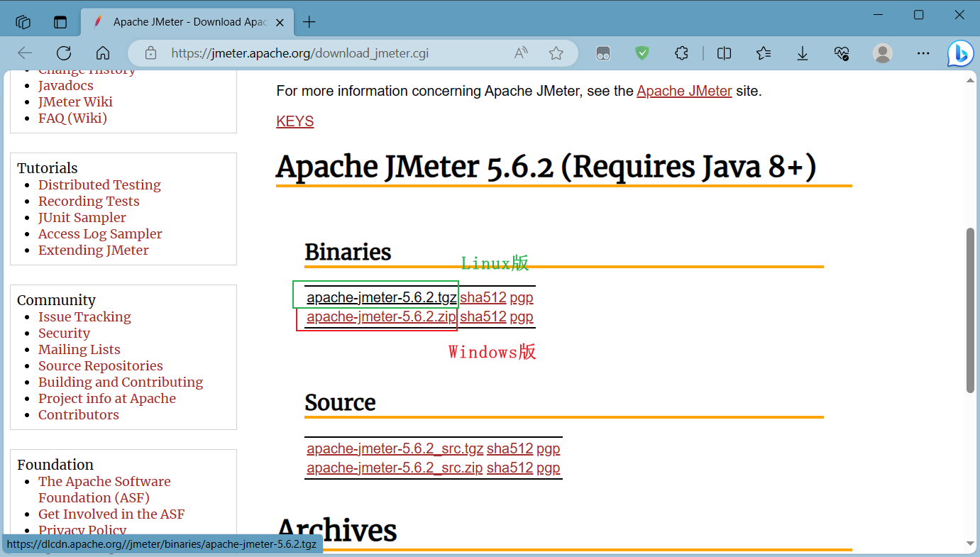Click the scrollbar down arrow
This screenshot has height=557, width=980.
pos(971,544)
